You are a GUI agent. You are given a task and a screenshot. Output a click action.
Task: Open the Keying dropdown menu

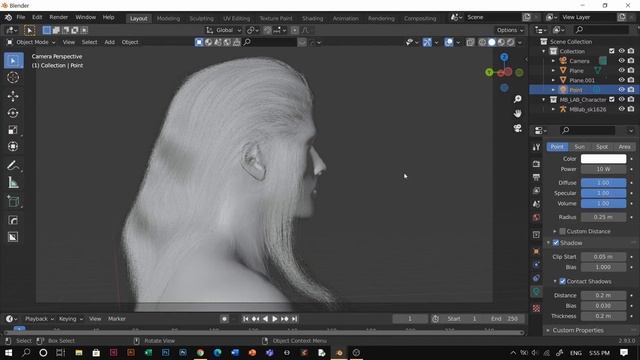71,319
